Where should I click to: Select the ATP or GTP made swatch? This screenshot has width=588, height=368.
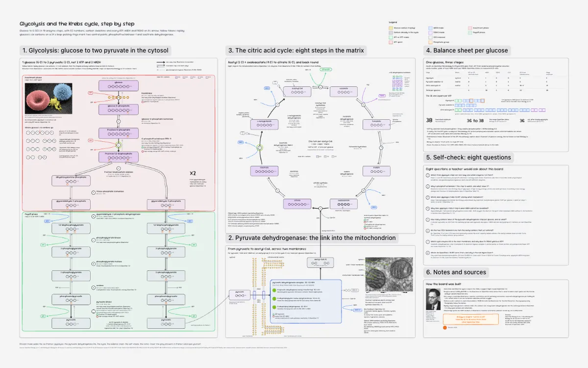(392, 37)
